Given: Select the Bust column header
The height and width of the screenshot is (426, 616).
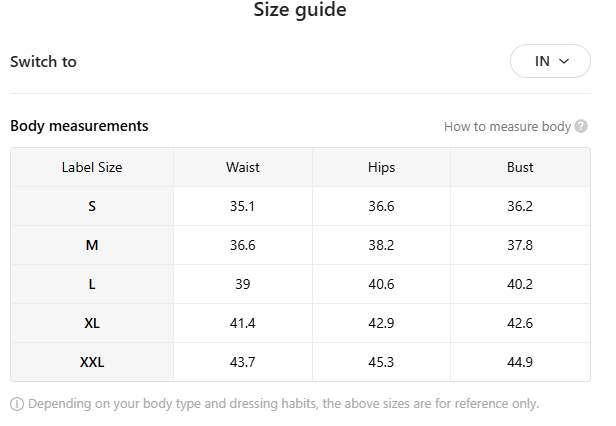Looking at the screenshot, I should 520,167.
